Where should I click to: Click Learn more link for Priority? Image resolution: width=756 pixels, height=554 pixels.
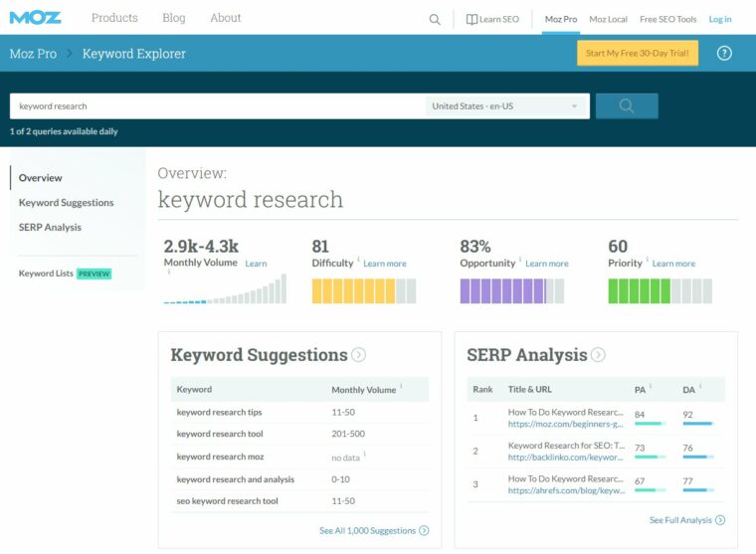click(x=673, y=264)
